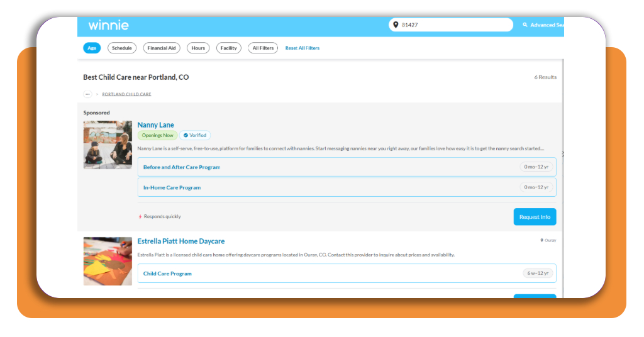Click the Estrella Piatt description text

[296, 255]
